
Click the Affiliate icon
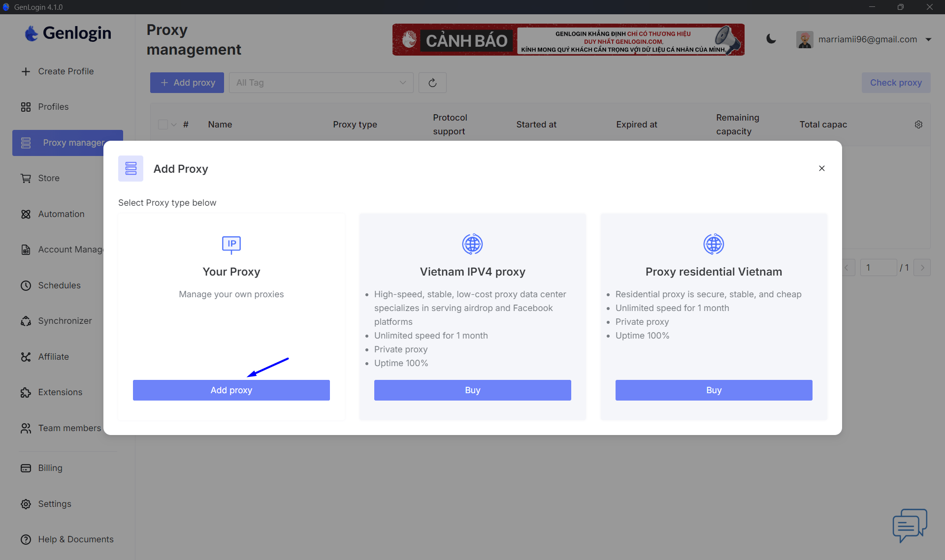click(26, 357)
